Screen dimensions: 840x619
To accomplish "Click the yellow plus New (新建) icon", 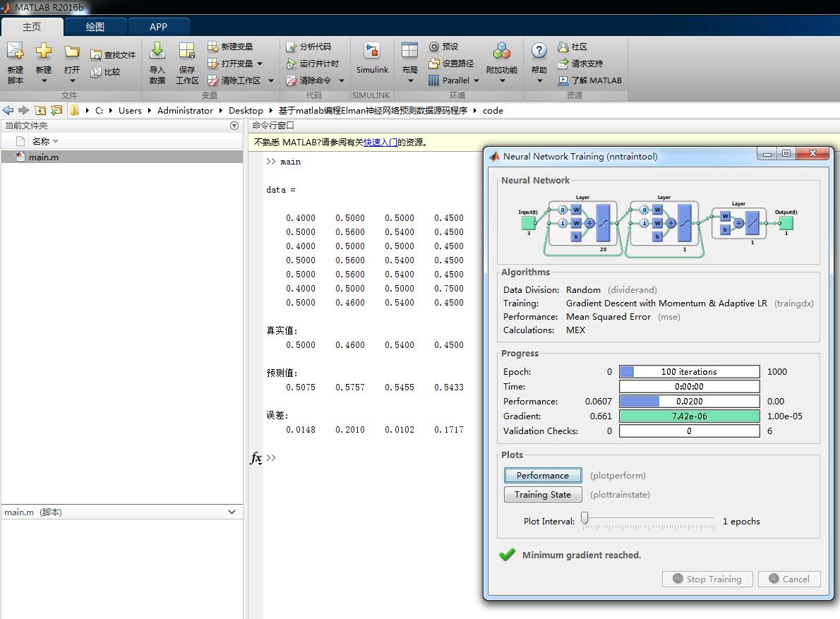I will click(x=43, y=52).
